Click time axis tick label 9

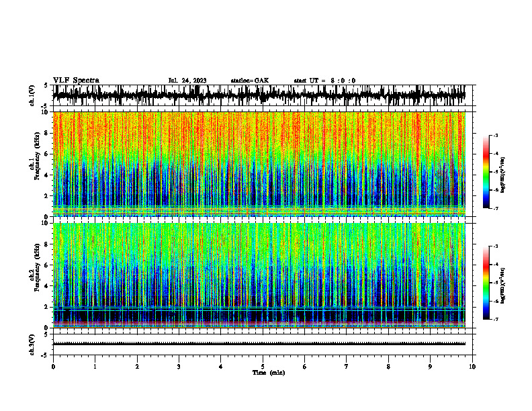coord(430,367)
